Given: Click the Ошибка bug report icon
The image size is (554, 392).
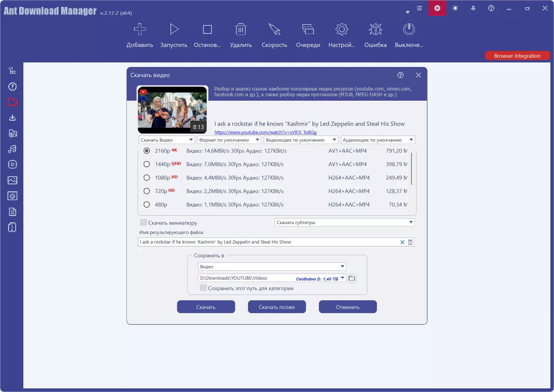Looking at the screenshot, I should pyautogui.click(x=375, y=29).
